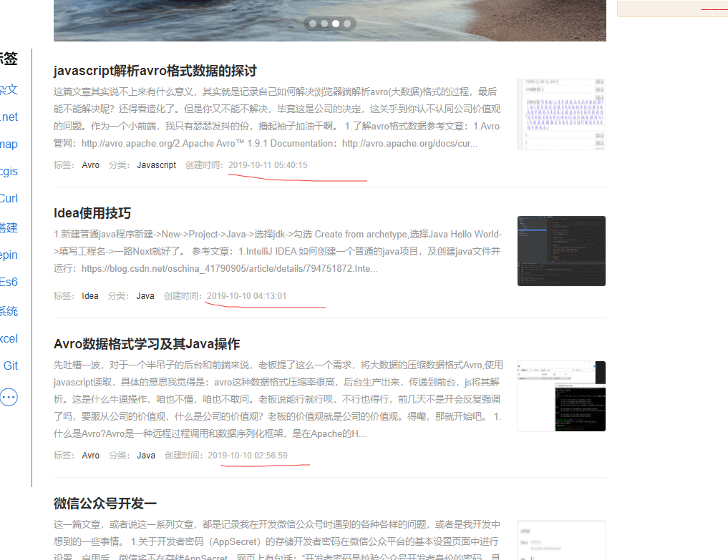Click thumbnail beside Avro数据格式学习 article
Viewport: 728px width, 560px height.
point(561,396)
